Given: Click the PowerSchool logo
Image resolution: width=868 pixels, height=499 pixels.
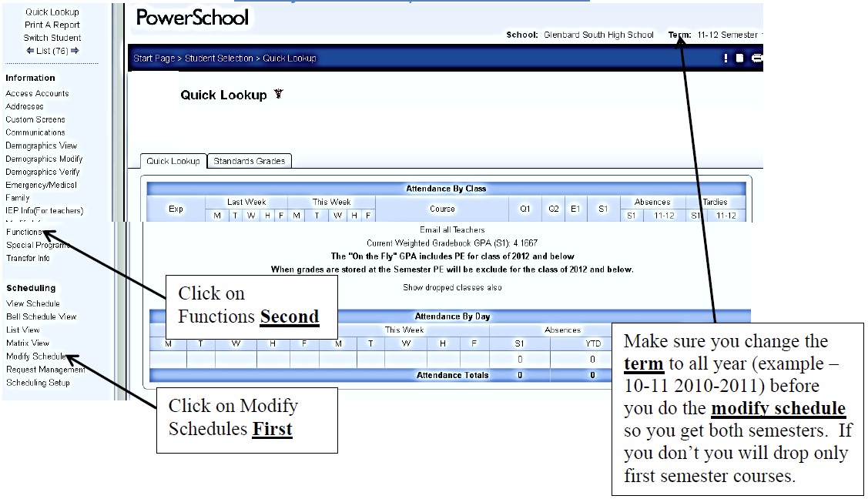Looking at the screenshot, I should click(x=192, y=17).
